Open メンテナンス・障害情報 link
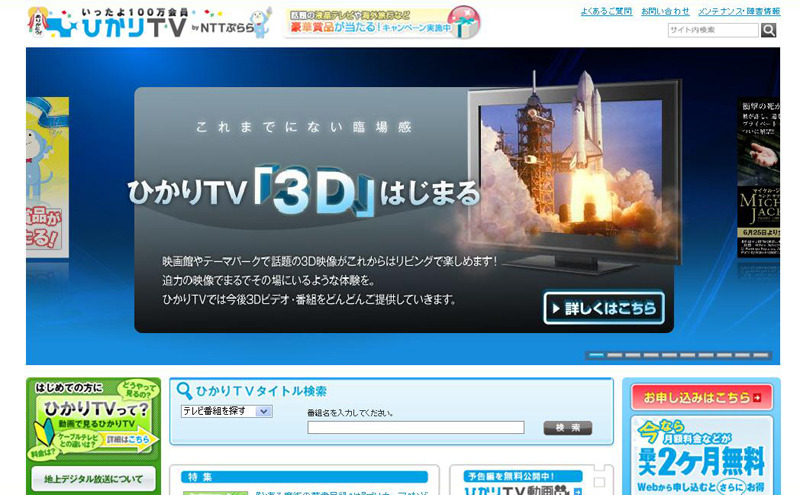Viewport: 800px width, 495px height. pyautogui.click(x=739, y=11)
